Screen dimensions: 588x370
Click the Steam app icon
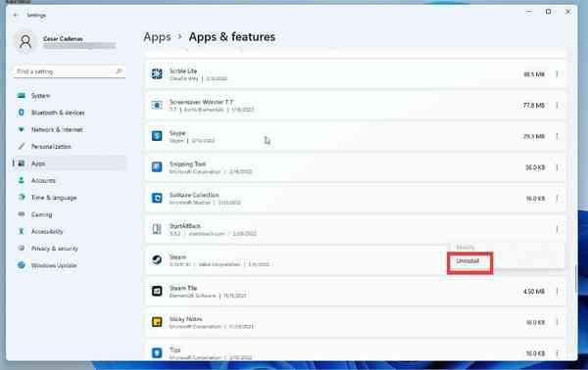(157, 259)
